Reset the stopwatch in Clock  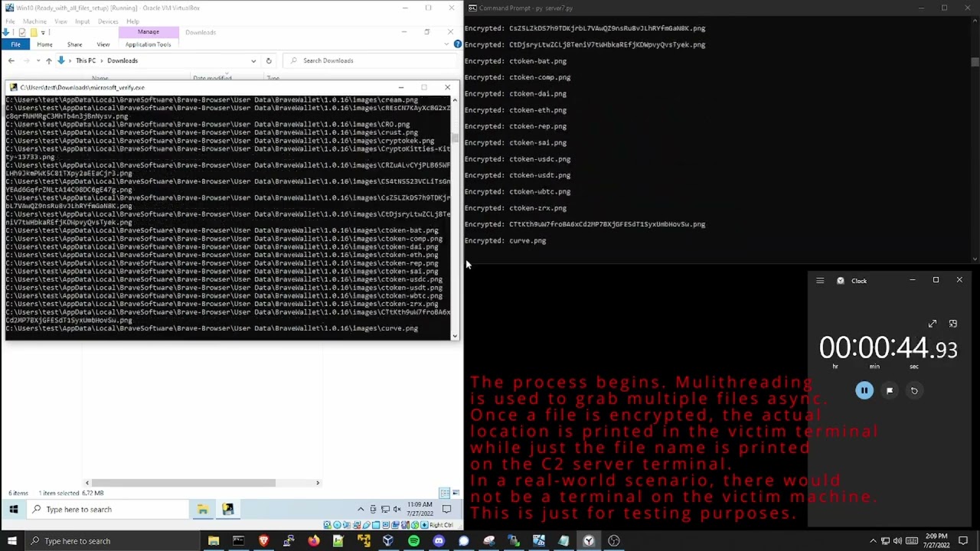914,390
